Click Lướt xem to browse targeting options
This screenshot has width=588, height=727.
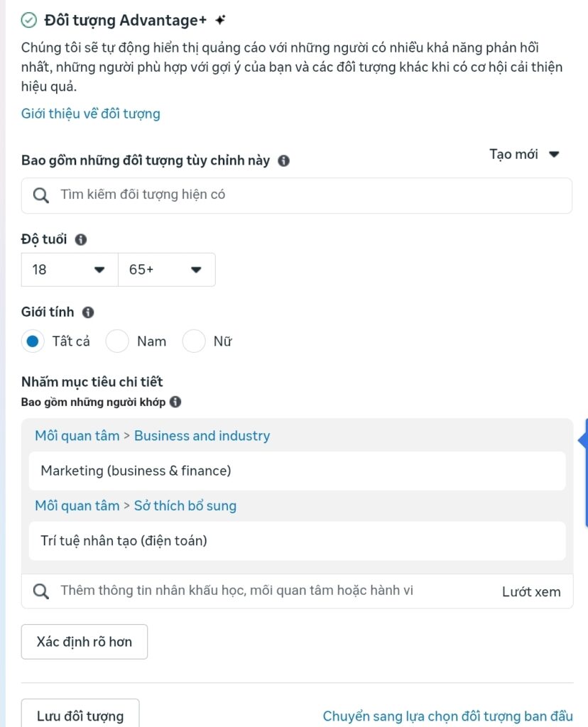(x=531, y=591)
